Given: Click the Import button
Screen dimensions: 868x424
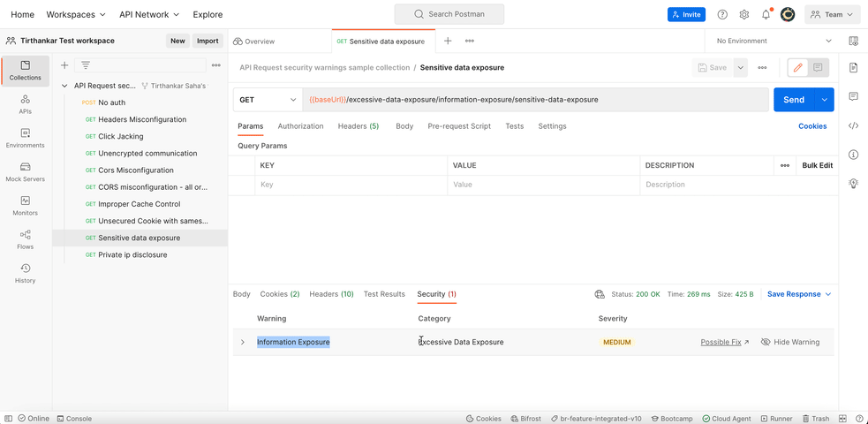Looking at the screenshot, I should point(208,41).
